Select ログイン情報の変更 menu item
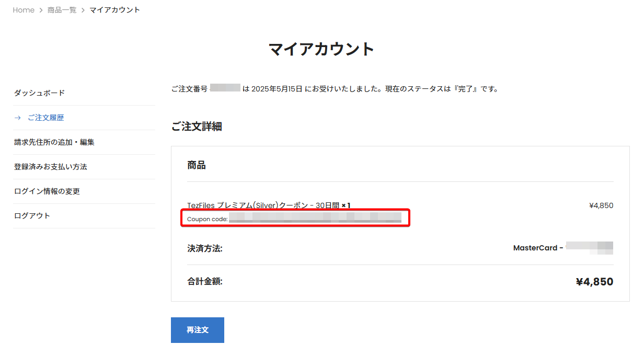 (x=47, y=191)
